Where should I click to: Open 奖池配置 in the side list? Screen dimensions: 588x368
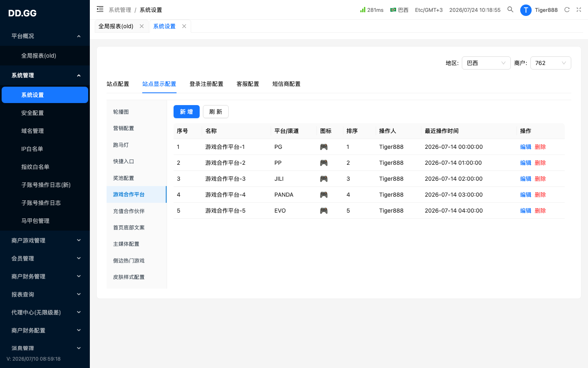pyautogui.click(x=136, y=178)
